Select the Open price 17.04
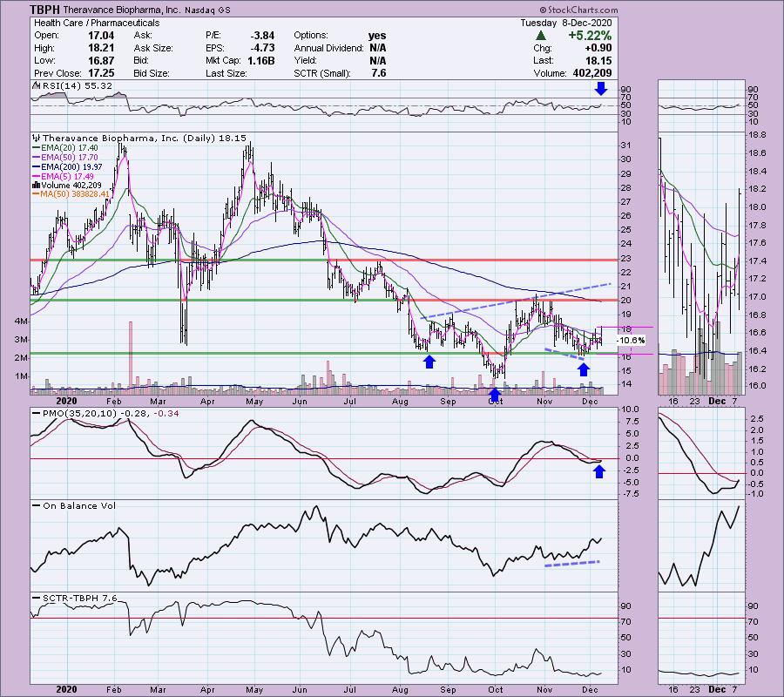 pyautogui.click(x=101, y=36)
